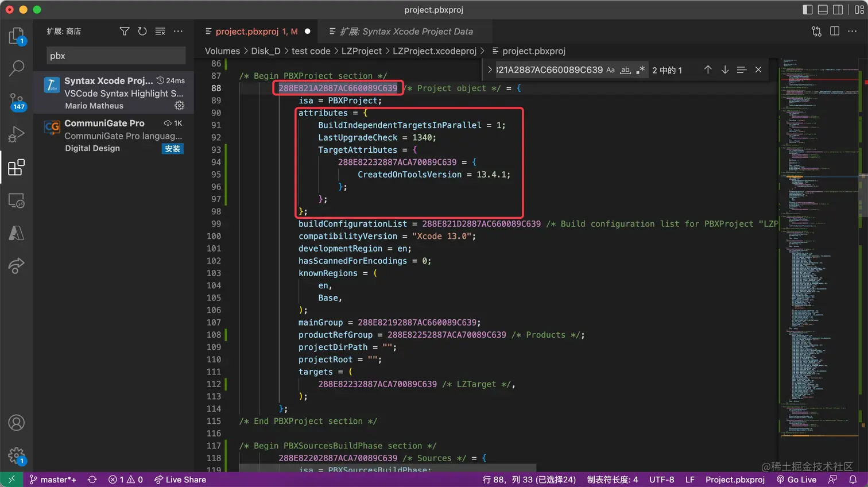Change Project.pbxproj language mode in status bar
The height and width of the screenshot is (487, 868).
tap(735, 480)
